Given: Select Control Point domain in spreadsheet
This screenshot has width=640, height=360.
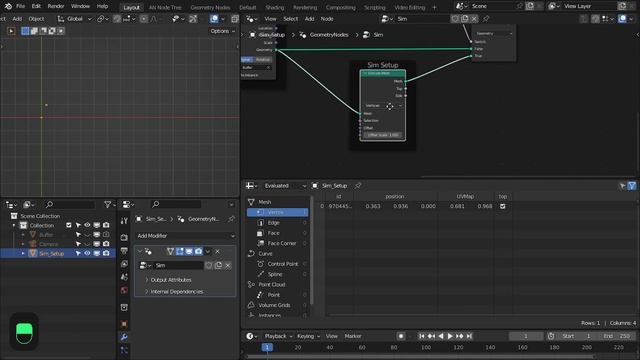Looking at the screenshot, I should [278, 264].
